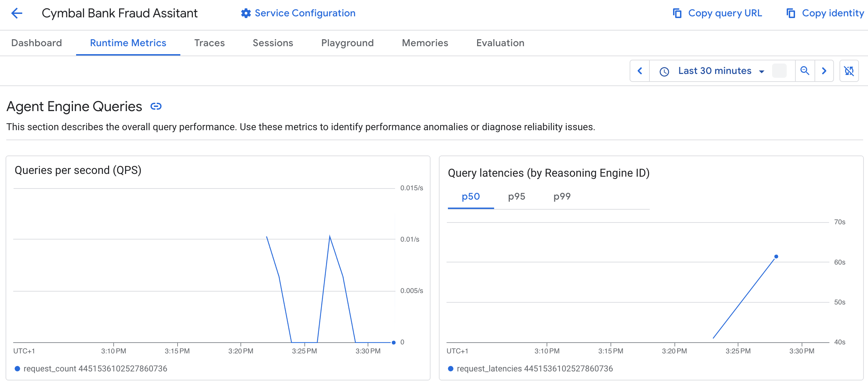
Task: Switch to the p95 latency tab
Action: click(x=516, y=197)
